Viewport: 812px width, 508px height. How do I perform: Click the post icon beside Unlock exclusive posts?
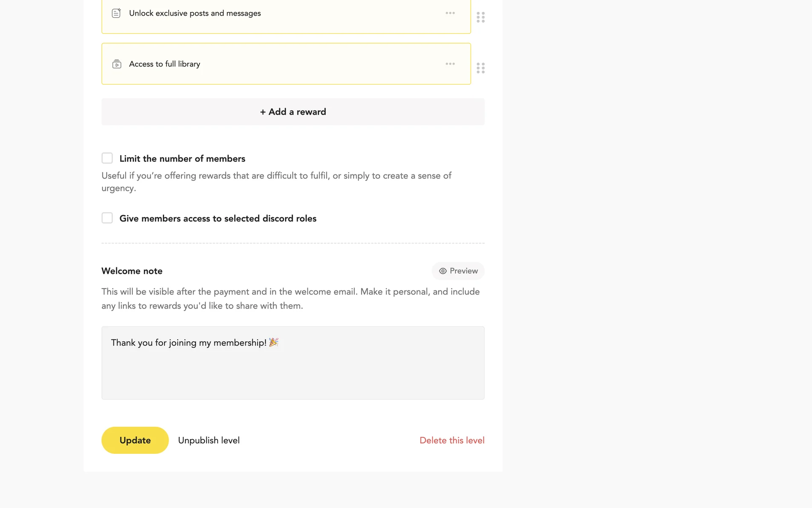tap(116, 13)
